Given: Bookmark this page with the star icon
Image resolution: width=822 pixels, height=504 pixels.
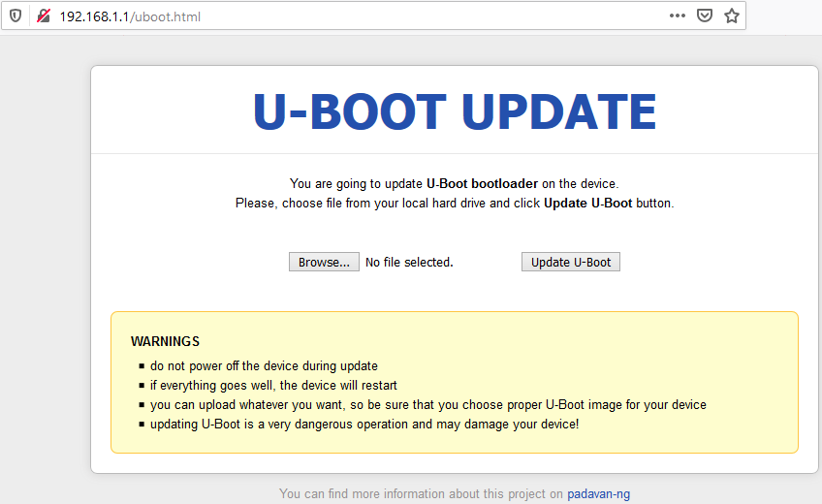Looking at the screenshot, I should coord(732,16).
